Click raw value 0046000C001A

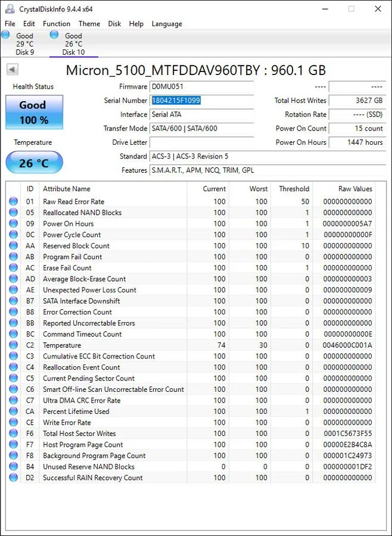pyautogui.click(x=347, y=345)
